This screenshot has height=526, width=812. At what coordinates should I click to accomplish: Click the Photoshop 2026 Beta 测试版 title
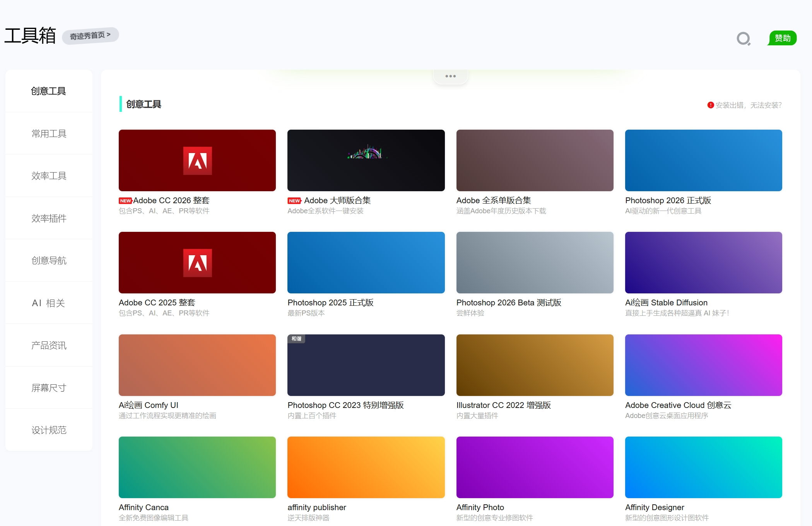coord(509,303)
